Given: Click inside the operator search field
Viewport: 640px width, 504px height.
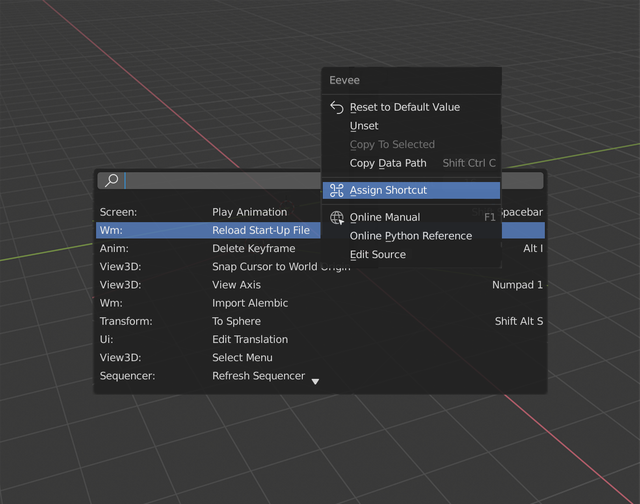Looking at the screenshot, I should coord(222,180).
